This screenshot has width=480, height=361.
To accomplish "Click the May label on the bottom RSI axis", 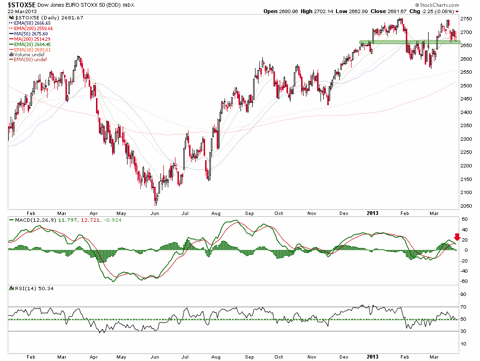I will point(121,357).
